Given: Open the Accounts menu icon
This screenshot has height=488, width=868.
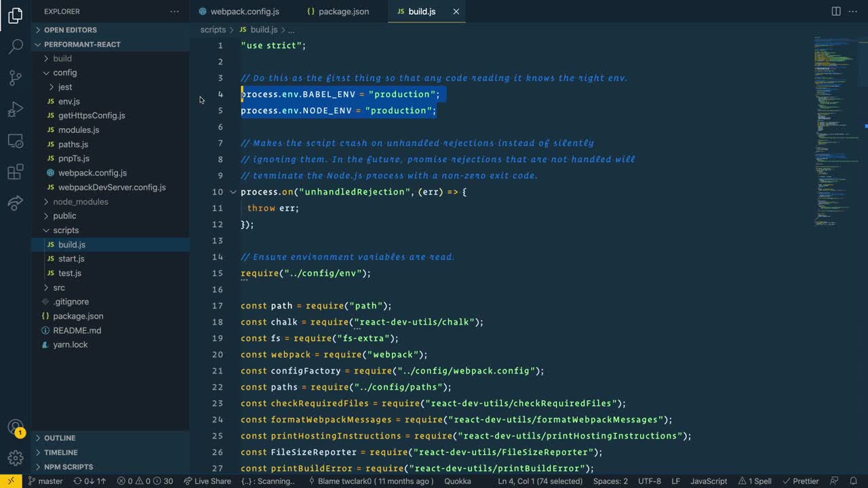Looking at the screenshot, I should click(15, 428).
